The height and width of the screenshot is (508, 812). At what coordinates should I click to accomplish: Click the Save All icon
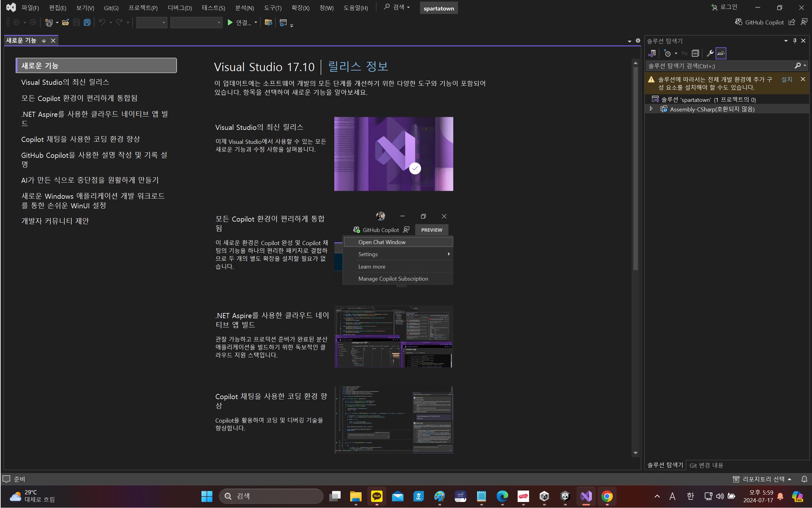(87, 23)
